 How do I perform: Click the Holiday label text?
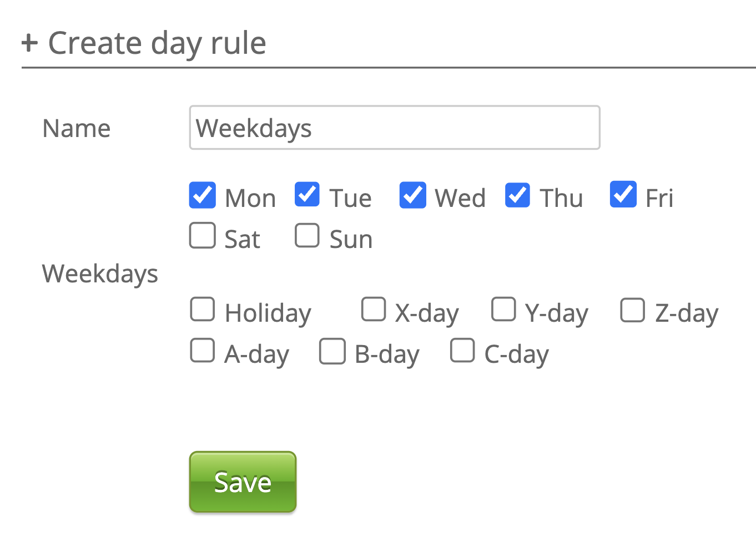point(268,313)
